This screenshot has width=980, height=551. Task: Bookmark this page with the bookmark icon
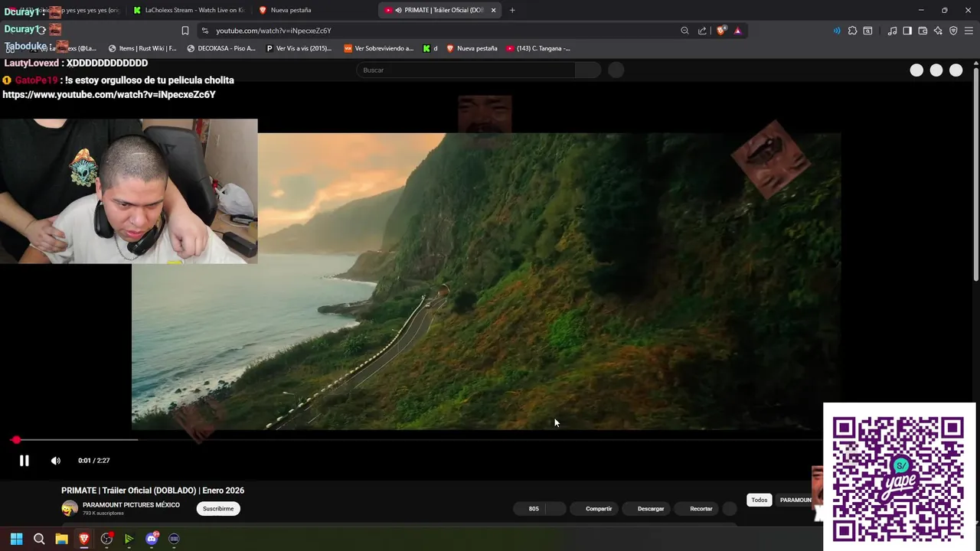coord(185,31)
